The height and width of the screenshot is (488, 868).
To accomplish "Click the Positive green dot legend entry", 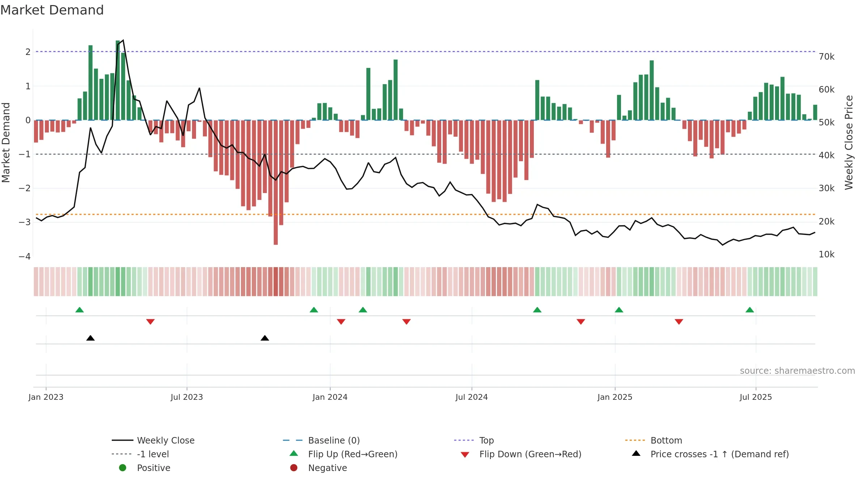I will click(145, 468).
